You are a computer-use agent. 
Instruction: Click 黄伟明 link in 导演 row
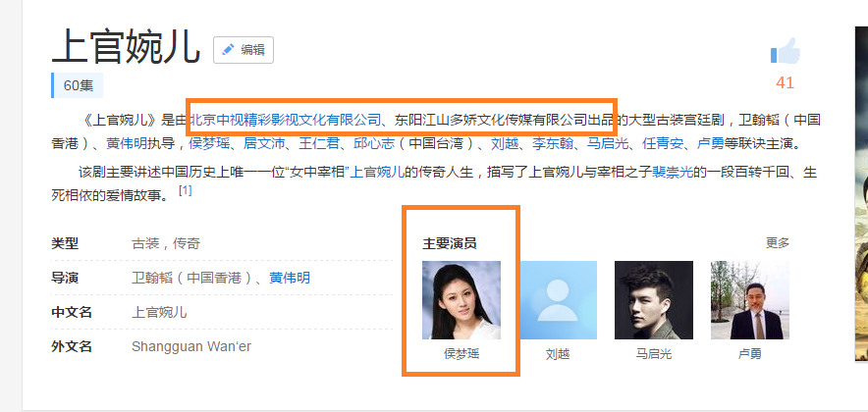pyautogui.click(x=290, y=278)
